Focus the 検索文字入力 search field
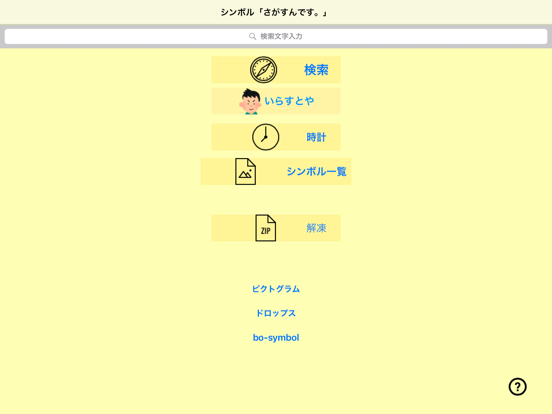Screen dimensions: 552x414 click(276, 36)
